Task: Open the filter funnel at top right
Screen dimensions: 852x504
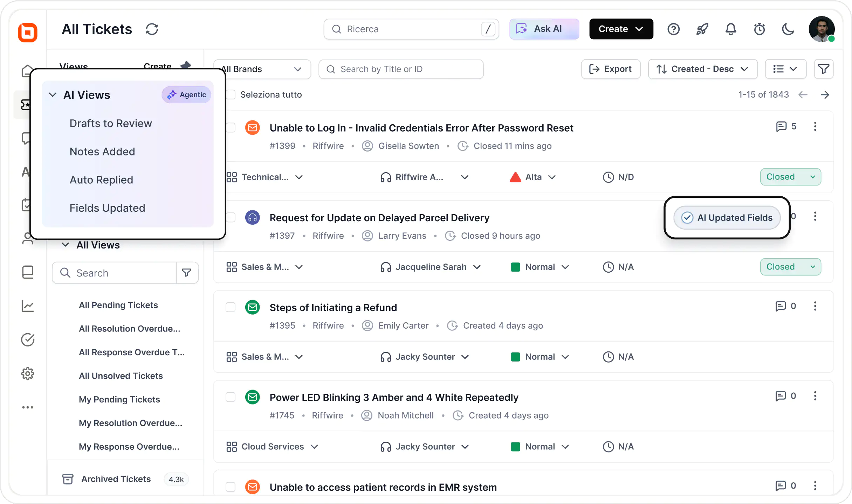Action: click(x=824, y=69)
